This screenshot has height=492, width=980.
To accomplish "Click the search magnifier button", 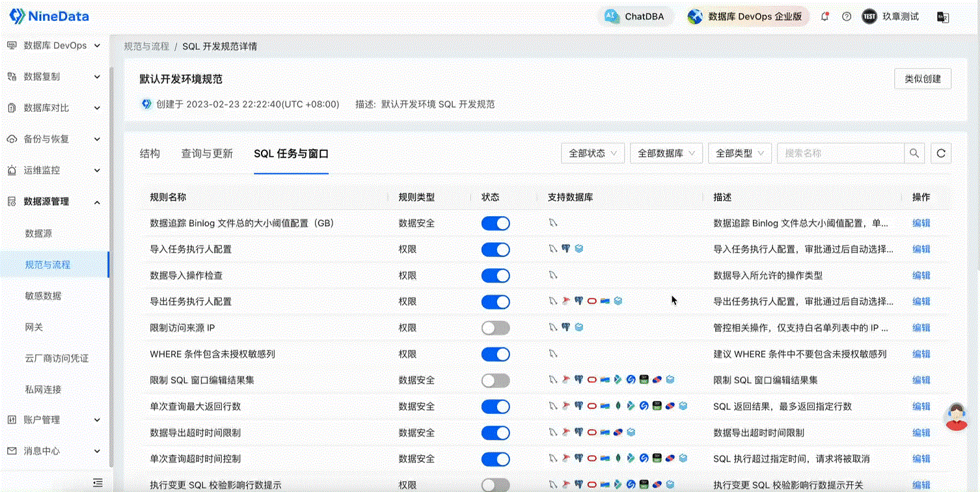I will point(914,154).
